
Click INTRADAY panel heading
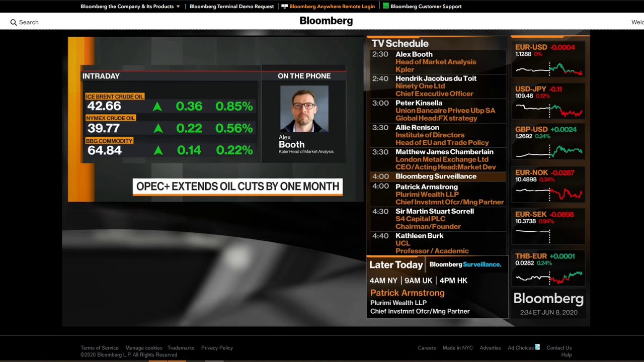101,76
